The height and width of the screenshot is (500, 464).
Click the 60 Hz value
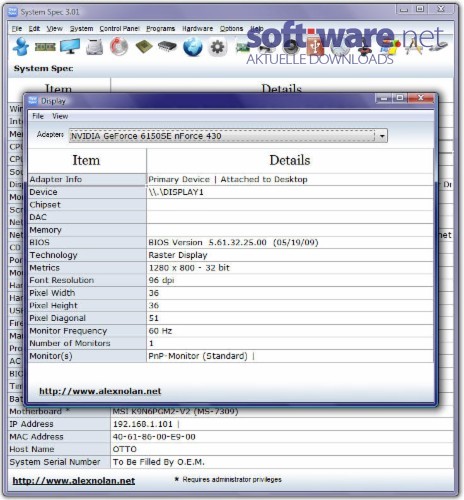pyautogui.click(x=160, y=331)
